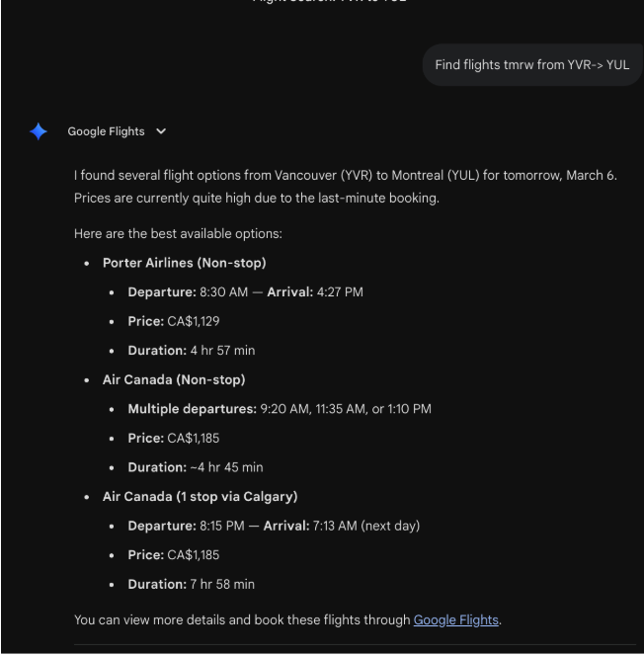
Task: Select the Porter Airlines (Non-stop) heading
Action: pos(185,263)
